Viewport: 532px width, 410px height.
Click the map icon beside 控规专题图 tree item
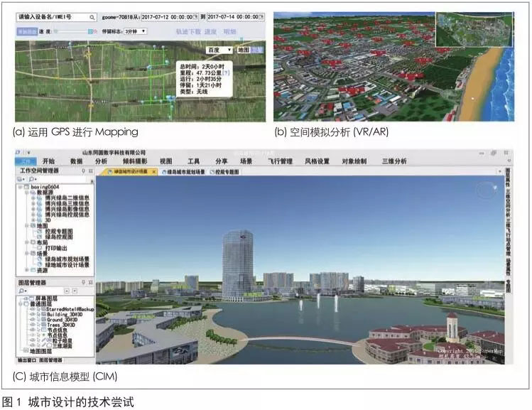tap(40, 231)
